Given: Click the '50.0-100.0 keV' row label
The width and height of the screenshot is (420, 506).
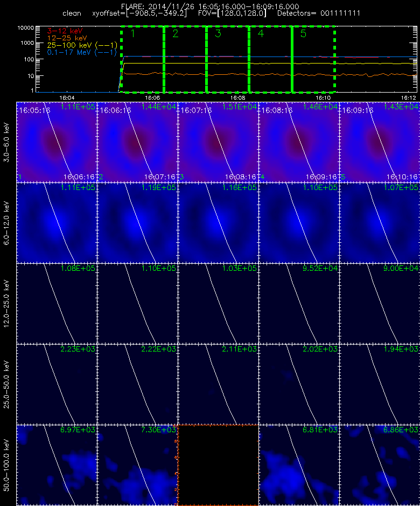Looking at the screenshot, I should (6, 465).
